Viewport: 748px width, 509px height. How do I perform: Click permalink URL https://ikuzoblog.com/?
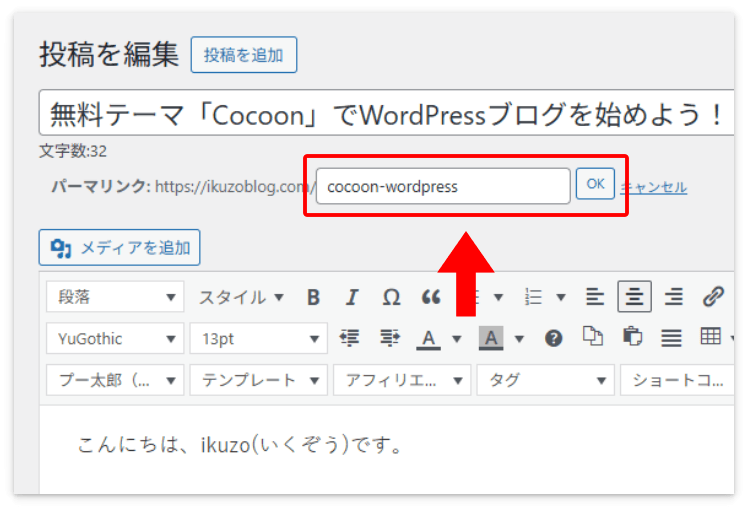coord(235,187)
